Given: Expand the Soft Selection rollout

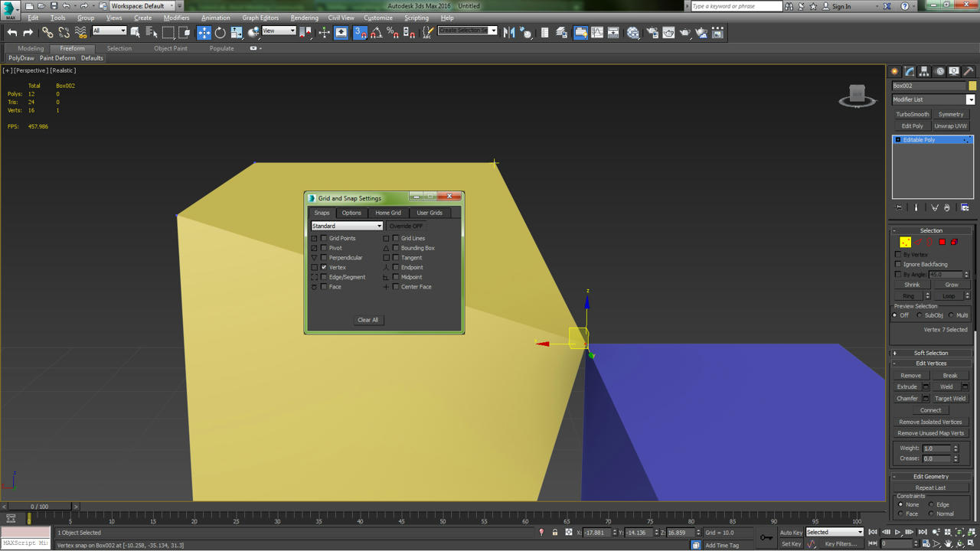Looking at the screenshot, I should pyautogui.click(x=931, y=353).
